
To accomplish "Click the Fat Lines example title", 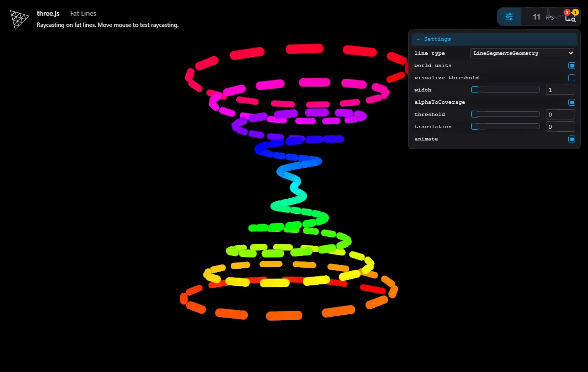I will pos(83,14).
